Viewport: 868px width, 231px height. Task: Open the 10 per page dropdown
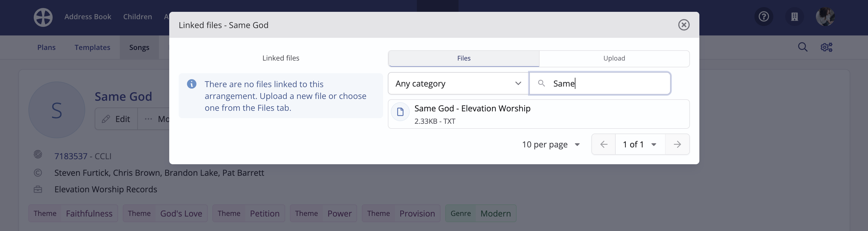[x=551, y=144]
